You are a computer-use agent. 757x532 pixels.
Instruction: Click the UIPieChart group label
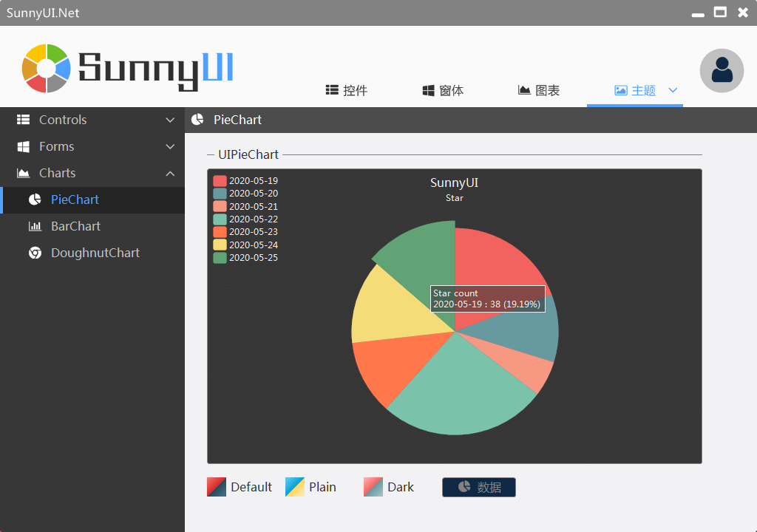[x=248, y=154]
